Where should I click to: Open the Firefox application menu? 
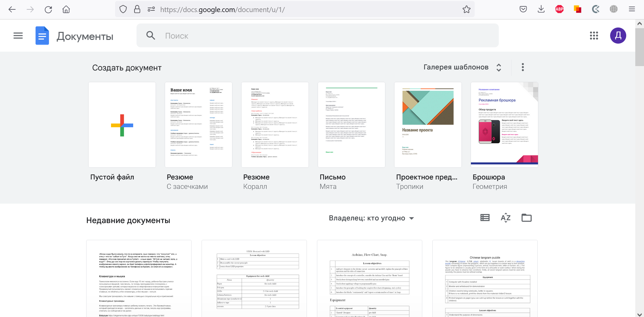pyautogui.click(x=632, y=9)
